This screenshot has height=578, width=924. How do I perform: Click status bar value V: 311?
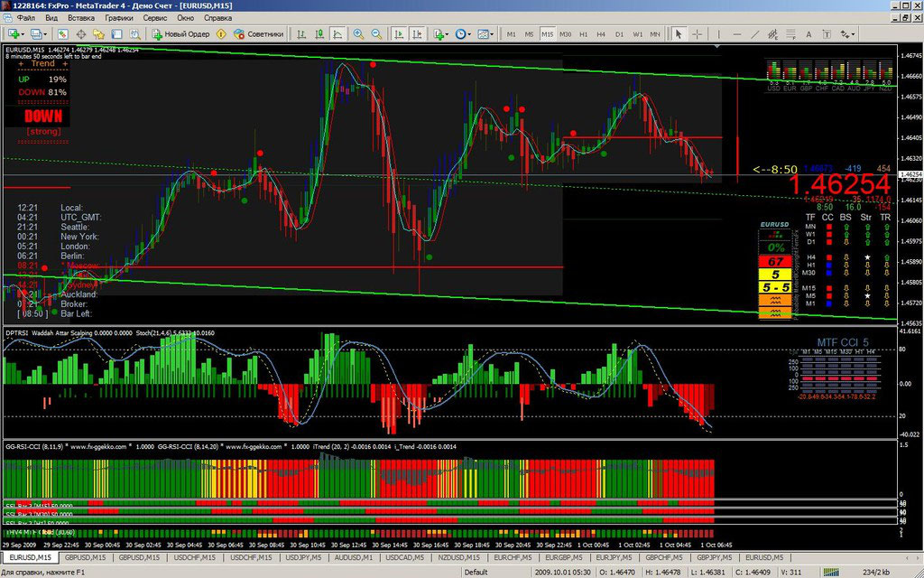pos(790,572)
